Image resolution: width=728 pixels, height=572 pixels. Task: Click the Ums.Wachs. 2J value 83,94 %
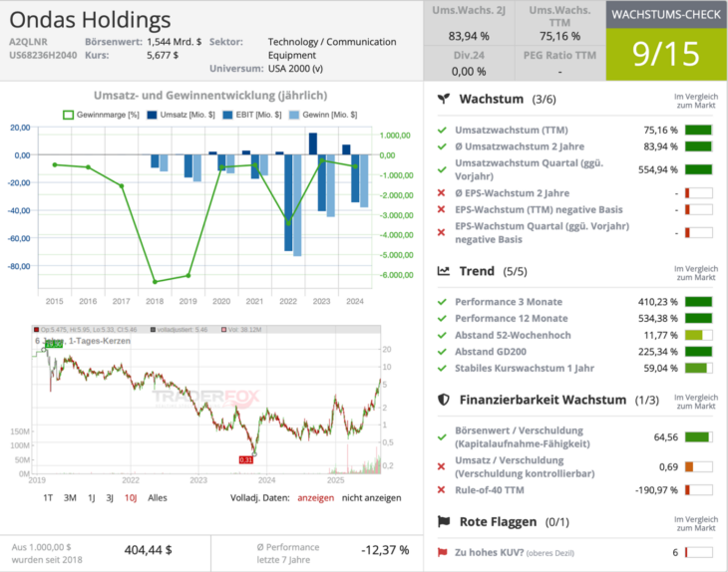469,36
